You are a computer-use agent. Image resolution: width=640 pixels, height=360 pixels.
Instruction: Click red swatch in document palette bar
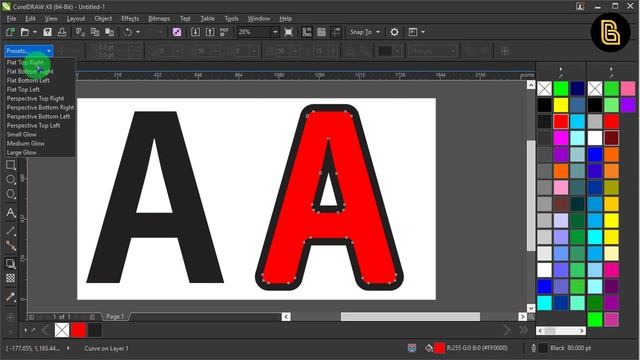click(x=78, y=330)
